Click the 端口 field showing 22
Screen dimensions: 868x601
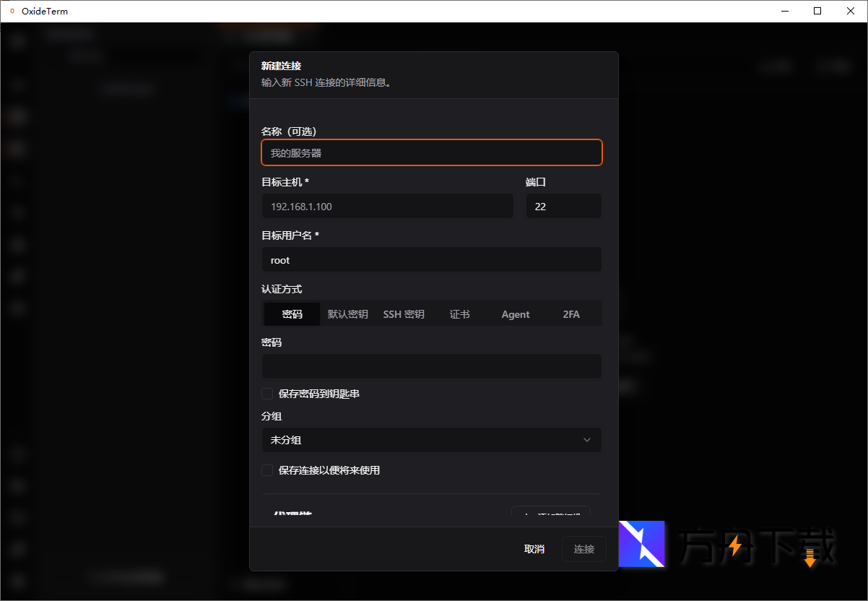pyautogui.click(x=563, y=206)
